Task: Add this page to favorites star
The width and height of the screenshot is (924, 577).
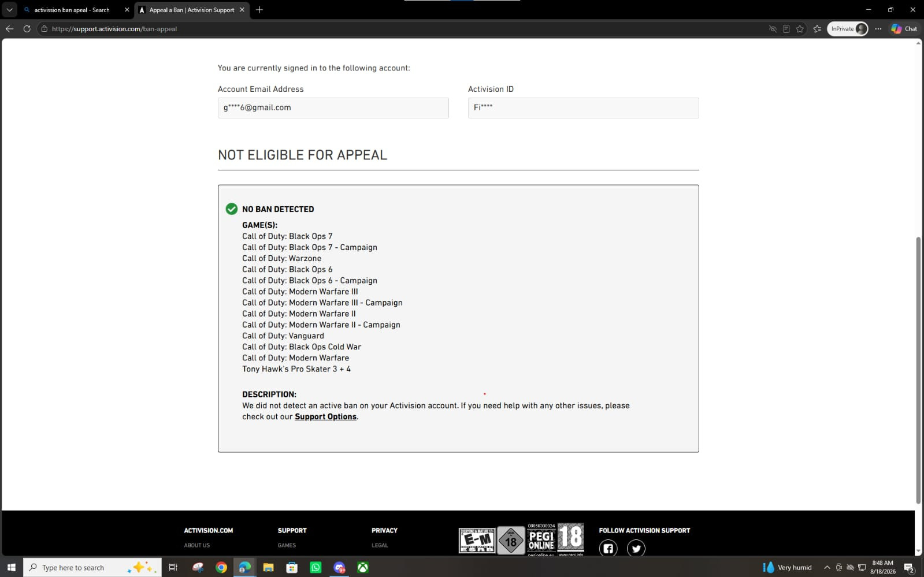Action: (800, 29)
